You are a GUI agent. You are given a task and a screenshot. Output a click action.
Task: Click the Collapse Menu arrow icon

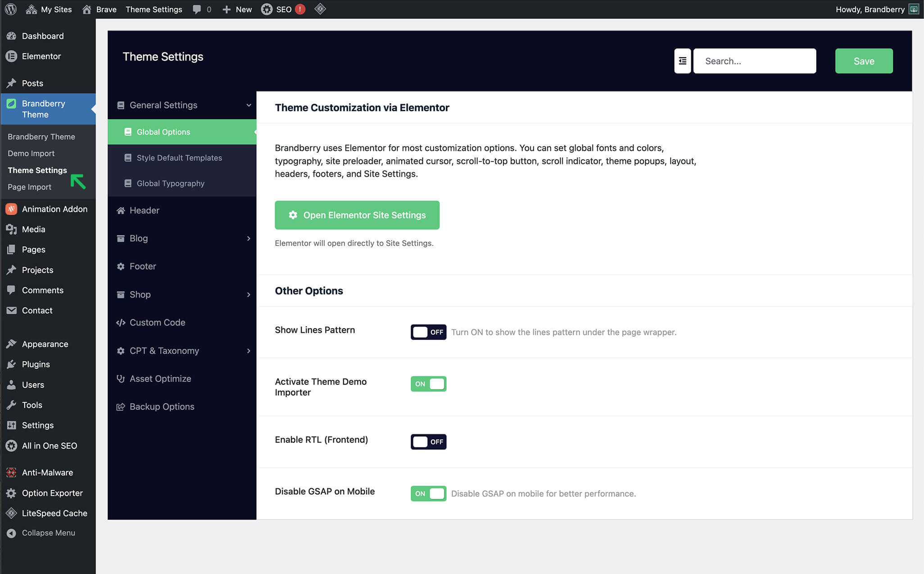pyautogui.click(x=11, y=533)
